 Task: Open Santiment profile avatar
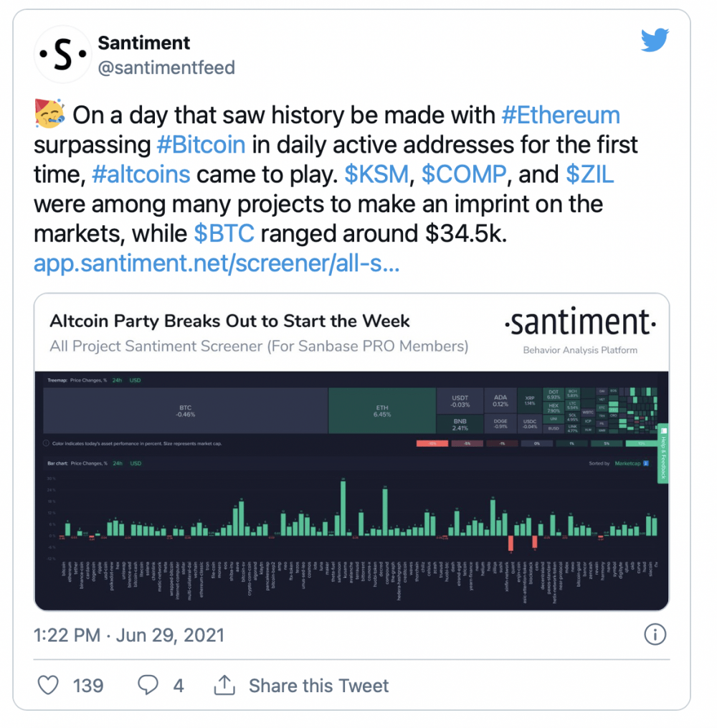[x=62, y=55]
